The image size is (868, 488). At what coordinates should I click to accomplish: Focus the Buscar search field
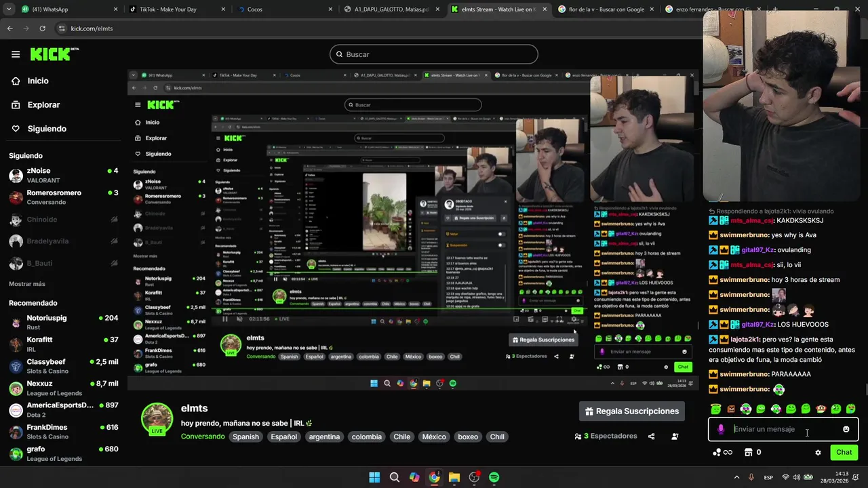click(434, 54)
